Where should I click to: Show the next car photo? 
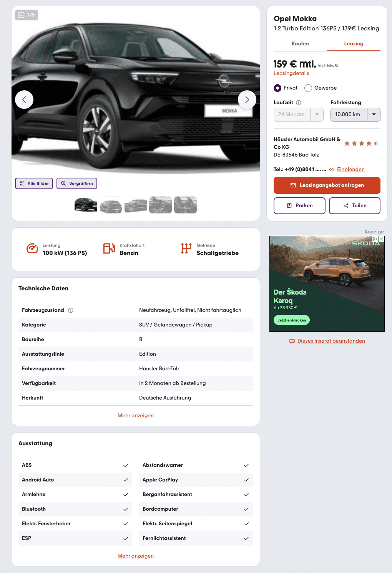tap(247, 100)
